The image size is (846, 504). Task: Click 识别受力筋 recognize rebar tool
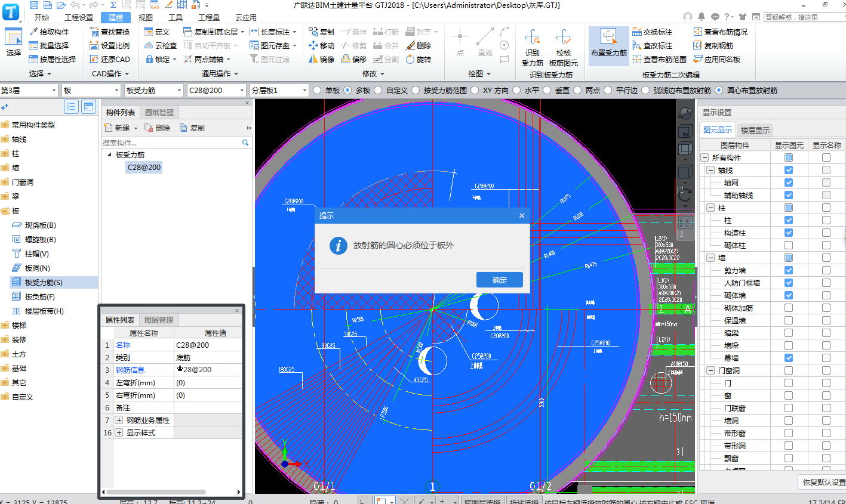[533, 48]
